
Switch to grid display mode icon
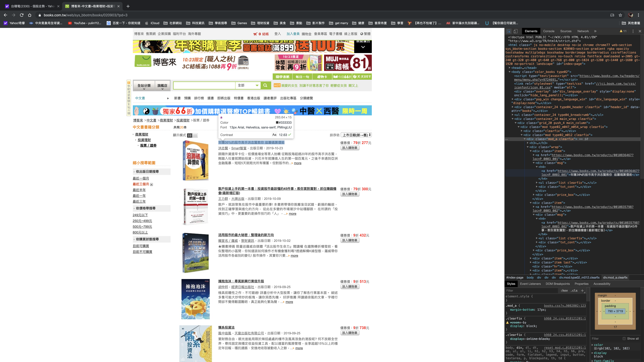195,135
